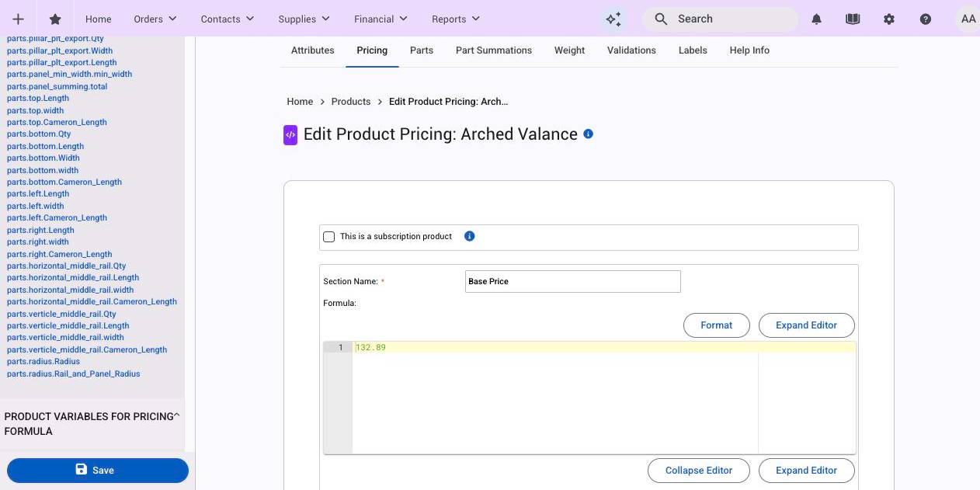Click the info icon beside Arched Valance title
The width and height of the screenshot is (980, 490).
[x=588, y=134]
